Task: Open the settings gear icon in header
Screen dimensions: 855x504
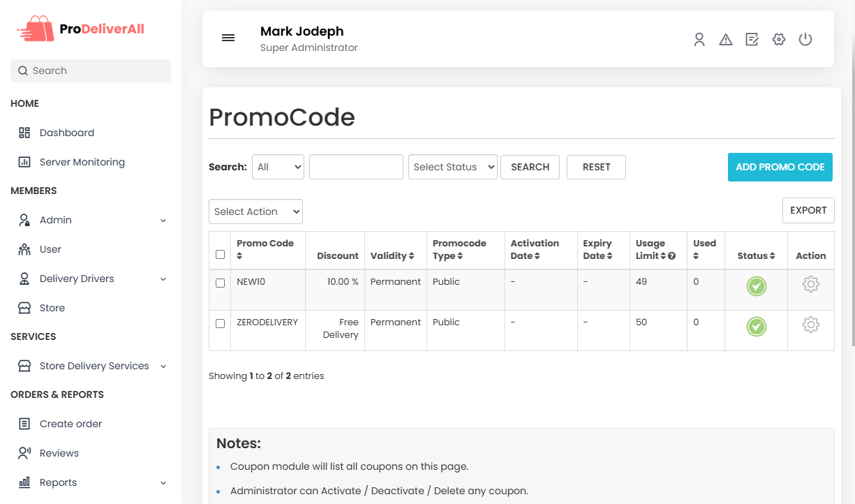Action: point(779,40)
